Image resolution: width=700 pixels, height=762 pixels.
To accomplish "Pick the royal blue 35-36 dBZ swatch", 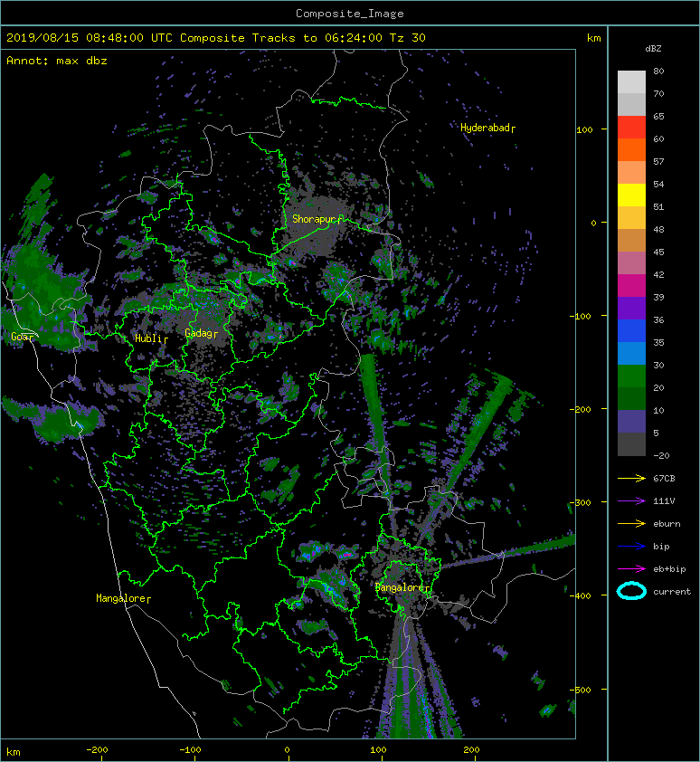I will point(631,330).
